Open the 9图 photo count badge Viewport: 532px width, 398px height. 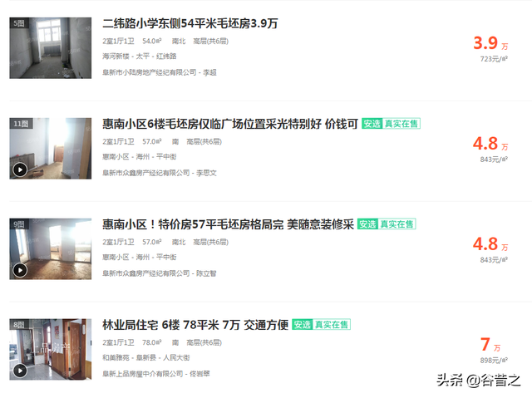tap(19, 224)
